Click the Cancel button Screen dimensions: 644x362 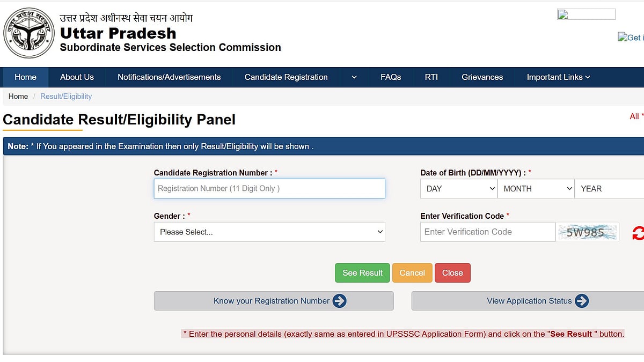click(412, 272)
